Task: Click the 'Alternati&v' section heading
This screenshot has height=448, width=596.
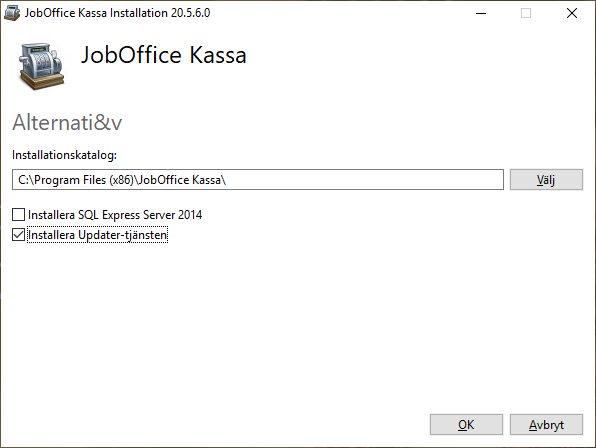Action: click(67, 122)
